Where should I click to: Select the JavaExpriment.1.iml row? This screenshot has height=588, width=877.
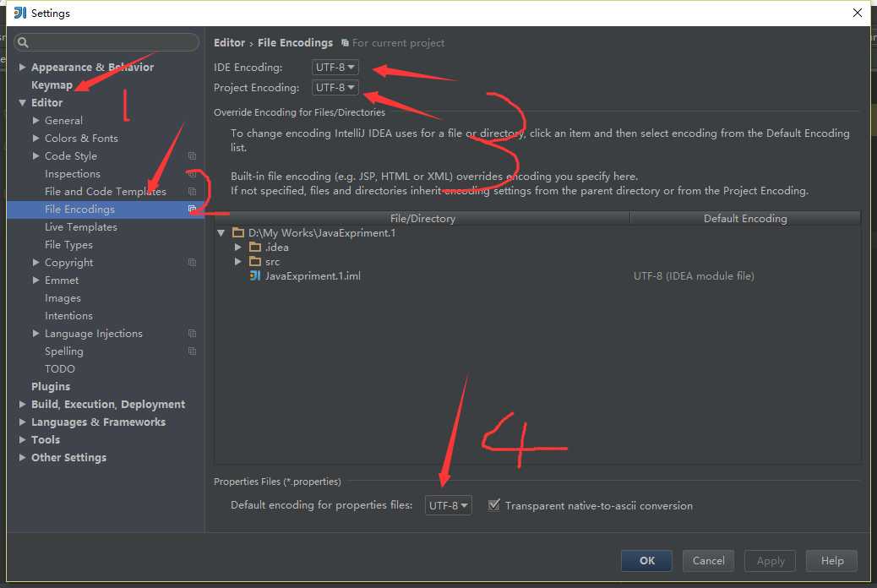pos(537,275)
